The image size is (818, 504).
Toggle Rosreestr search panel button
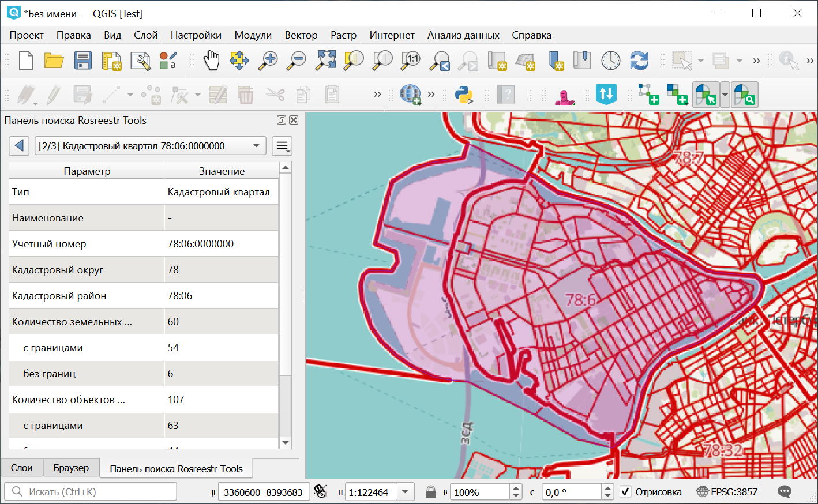745,95
